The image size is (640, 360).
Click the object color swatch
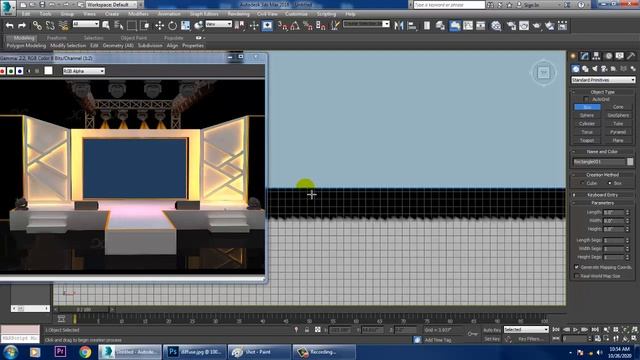(x=630, y=162)
